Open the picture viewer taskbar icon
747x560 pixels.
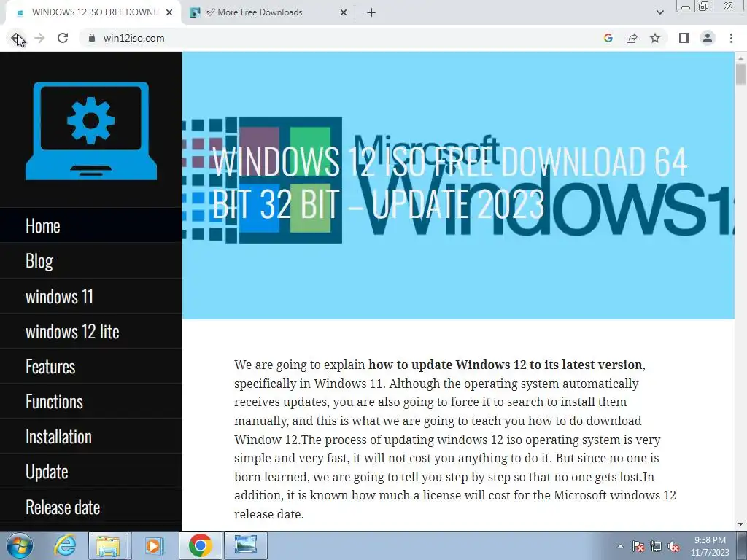[x=245, y=545]
